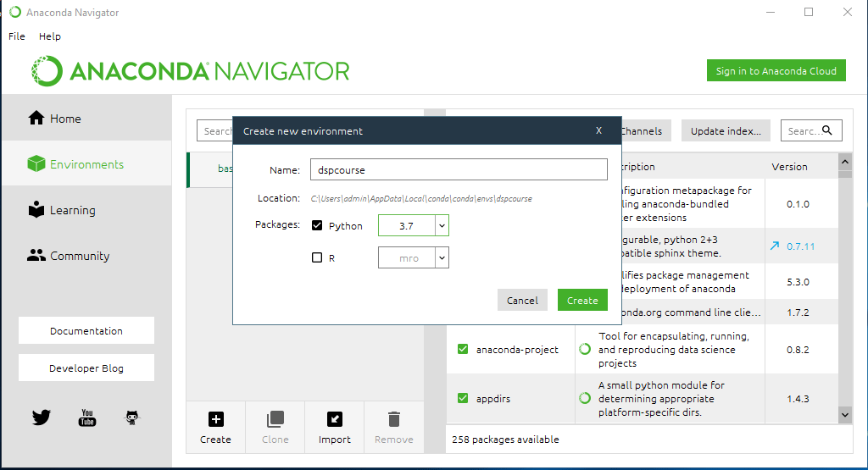Uncheck the Python package checkbox

(x=317, y=225)
